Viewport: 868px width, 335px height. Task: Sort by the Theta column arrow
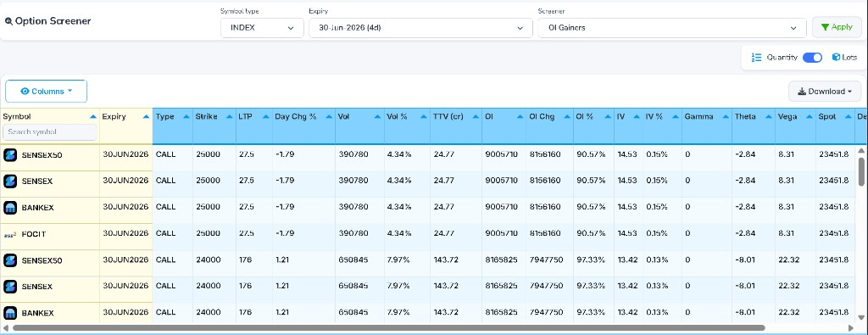click(768, 117)
